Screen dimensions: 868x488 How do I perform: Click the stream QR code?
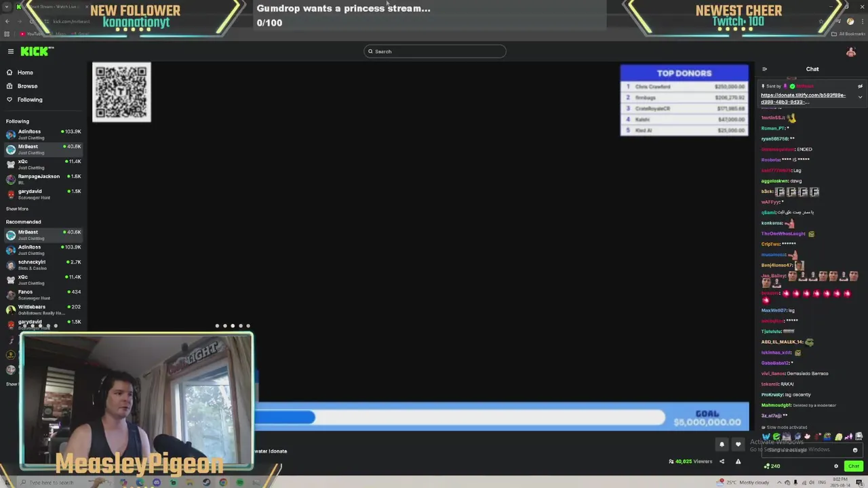[121, 92]
